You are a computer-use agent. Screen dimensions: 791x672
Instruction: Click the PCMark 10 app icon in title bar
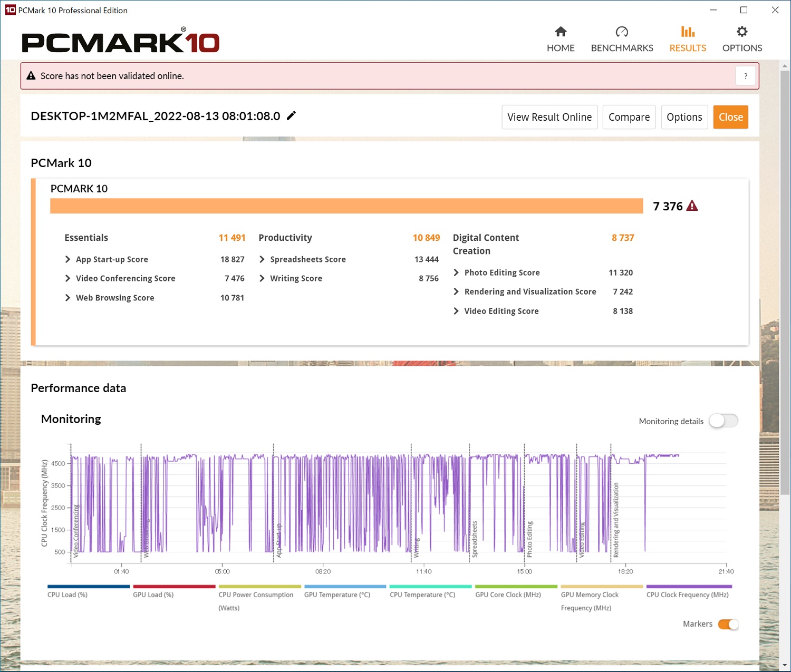[x=10, y=10]
